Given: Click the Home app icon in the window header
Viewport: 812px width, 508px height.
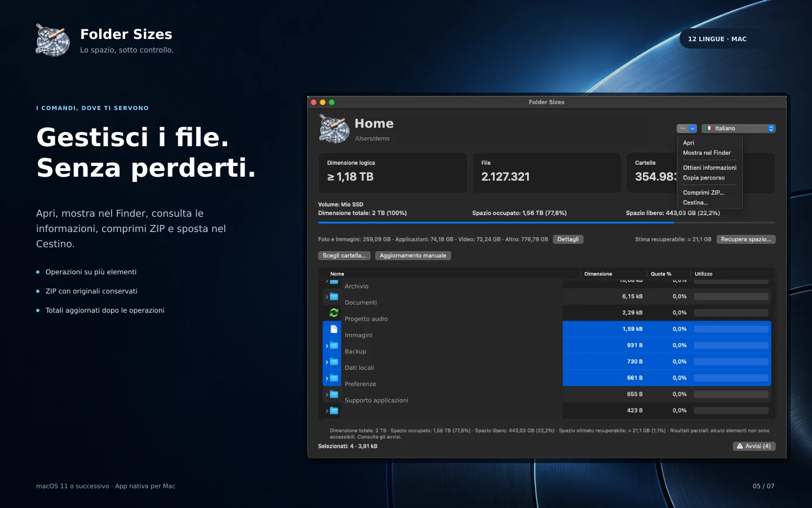Looking at the screenshot, I should click(x=334, y=129).
